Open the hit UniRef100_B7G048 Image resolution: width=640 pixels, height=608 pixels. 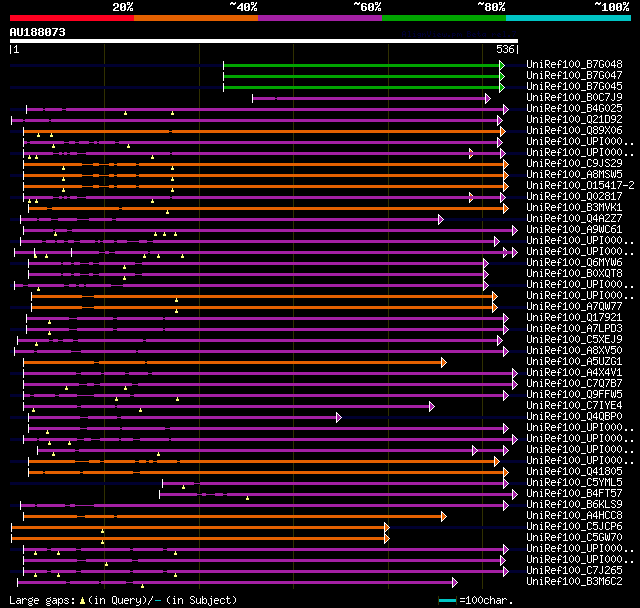(574, 64)
